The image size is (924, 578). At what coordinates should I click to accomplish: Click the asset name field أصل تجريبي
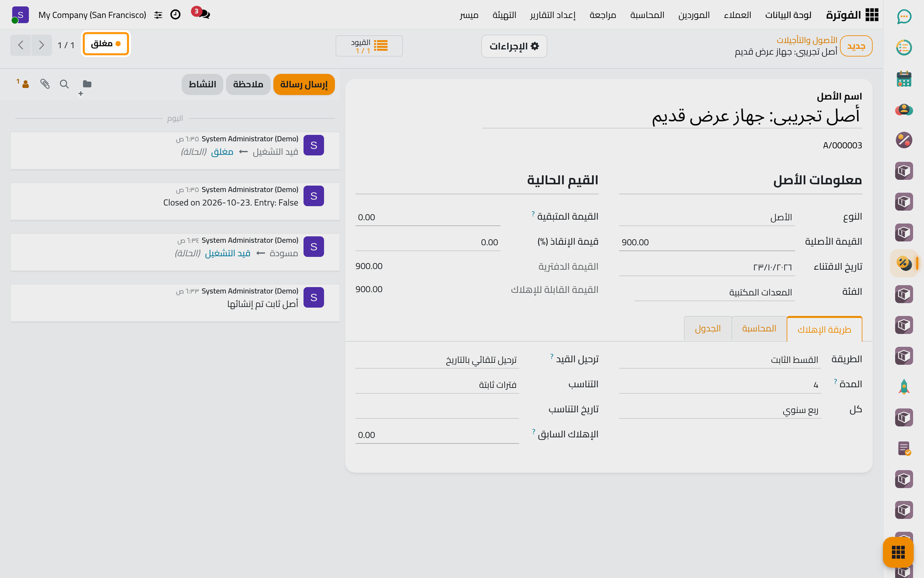pyautogui.click(x=672, y=116)
